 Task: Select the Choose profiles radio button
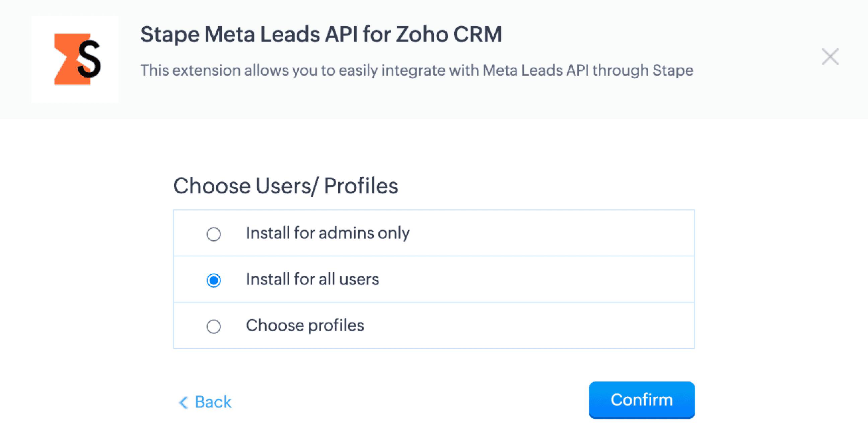pyautogui.click(x=214, y=326)
